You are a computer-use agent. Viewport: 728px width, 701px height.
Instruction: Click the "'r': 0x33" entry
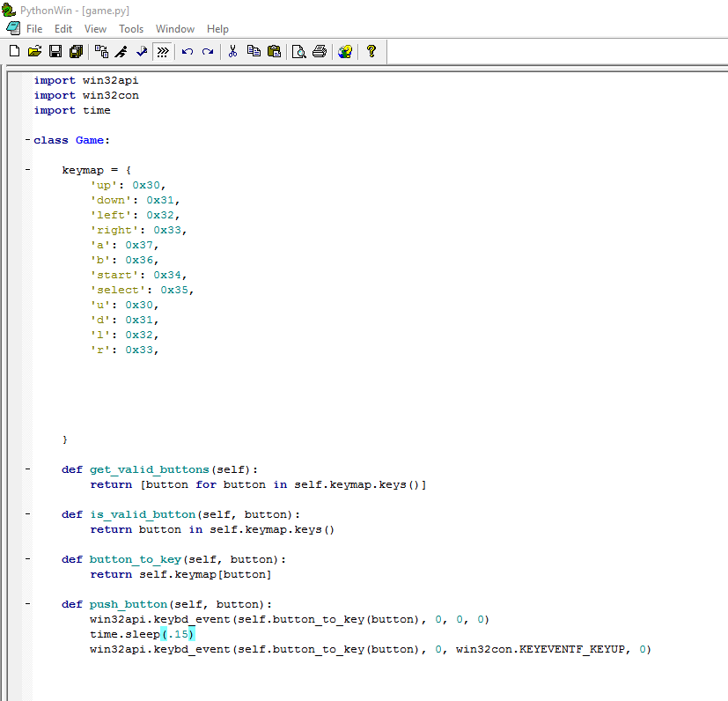coord(124,350)
